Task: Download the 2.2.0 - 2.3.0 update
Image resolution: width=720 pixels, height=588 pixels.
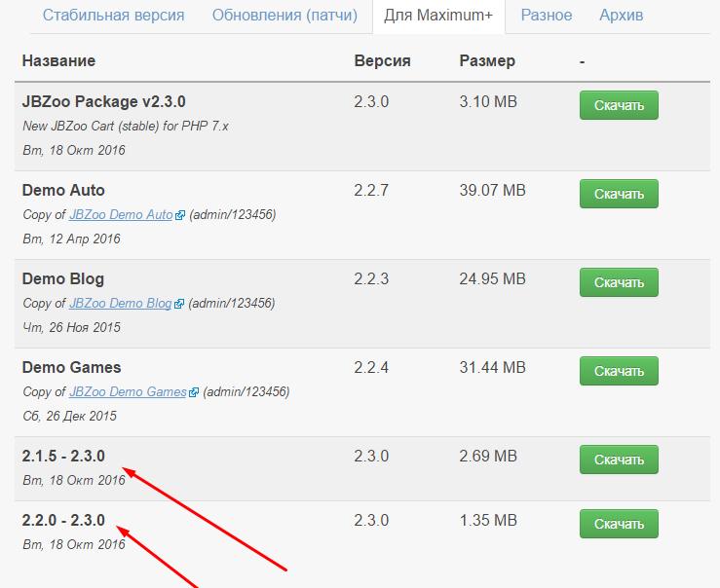Action: pos(619,524)
